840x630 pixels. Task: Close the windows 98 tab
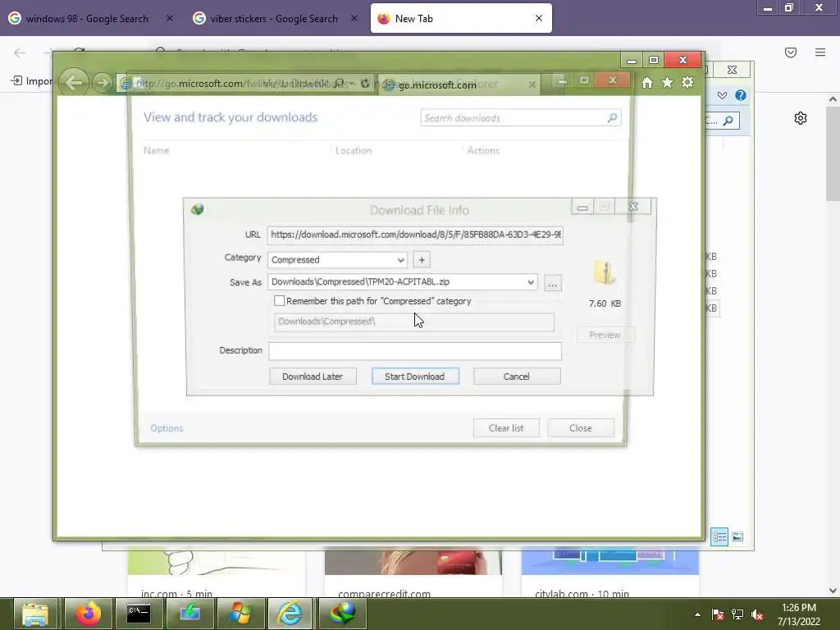169,18
